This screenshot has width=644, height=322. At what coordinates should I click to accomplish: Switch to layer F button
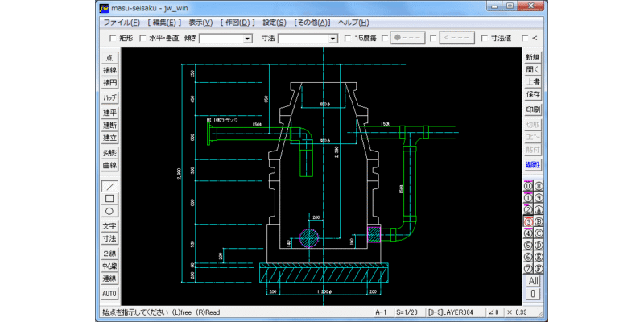coord(539,269)
